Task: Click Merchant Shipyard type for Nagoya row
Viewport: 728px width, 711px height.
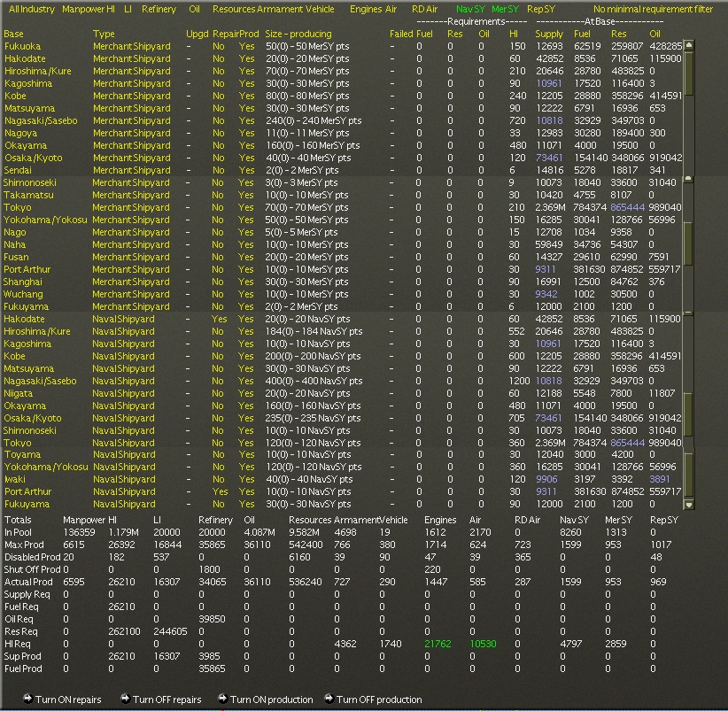Action: [x=131, y=133]
